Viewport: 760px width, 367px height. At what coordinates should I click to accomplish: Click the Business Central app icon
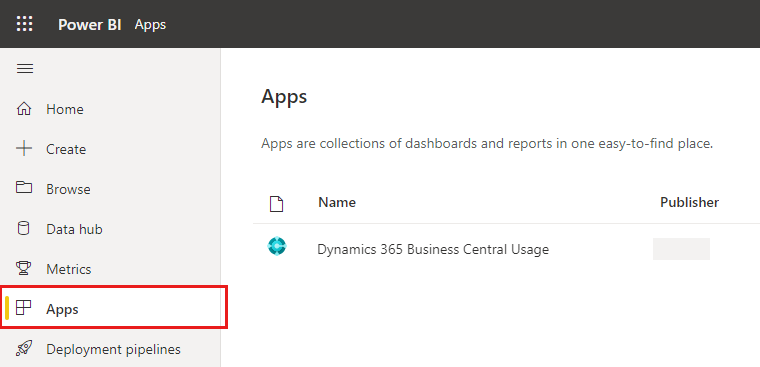(277, 247)
